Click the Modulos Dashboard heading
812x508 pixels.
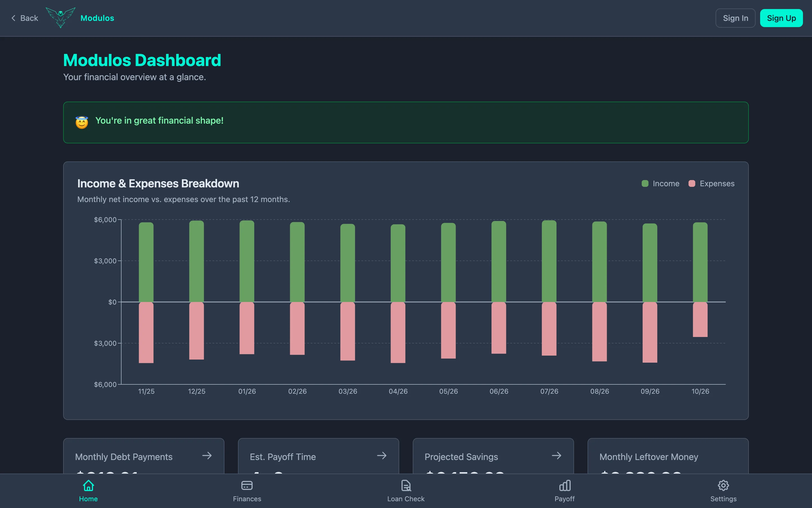click(x=142, y=60)
